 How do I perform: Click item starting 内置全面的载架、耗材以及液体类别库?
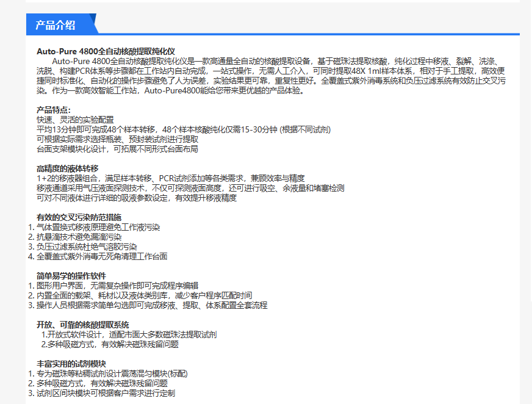pos(145,296)
